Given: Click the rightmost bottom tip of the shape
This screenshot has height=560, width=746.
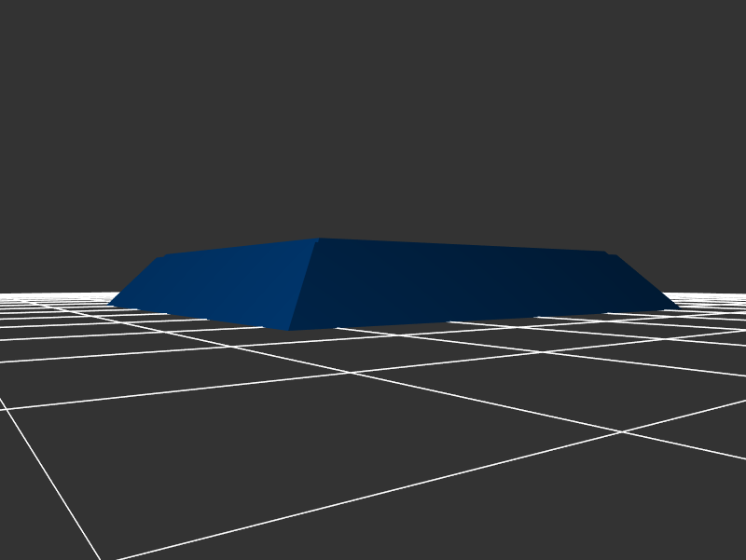Looking at the screenshot, I should 679,308.
